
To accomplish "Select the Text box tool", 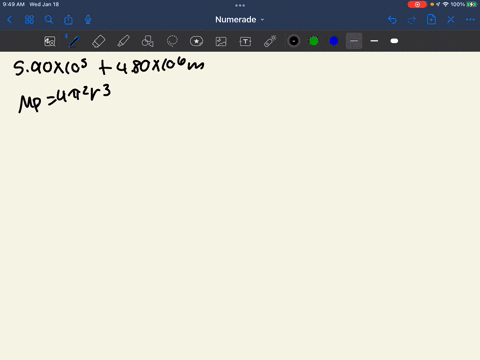I will tap(245, 41).
